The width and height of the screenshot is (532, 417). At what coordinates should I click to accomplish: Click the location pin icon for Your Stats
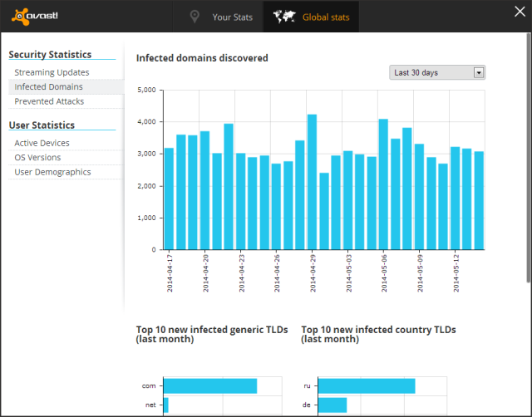(195, 17)
